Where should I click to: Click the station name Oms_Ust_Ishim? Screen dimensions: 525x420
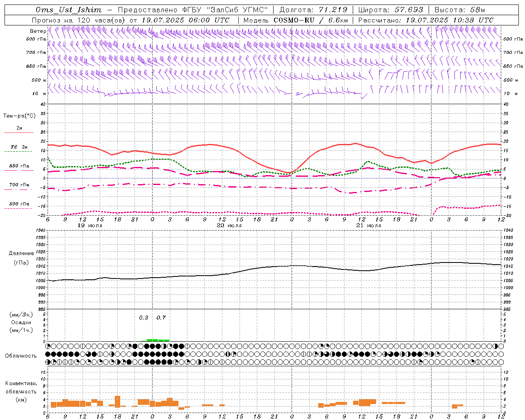(68, 10)
